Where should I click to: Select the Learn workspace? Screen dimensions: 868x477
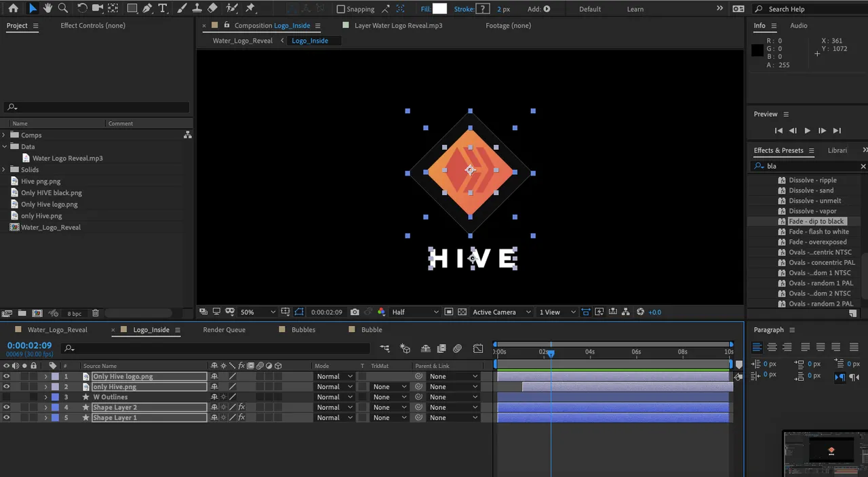[x=635, y=9]
